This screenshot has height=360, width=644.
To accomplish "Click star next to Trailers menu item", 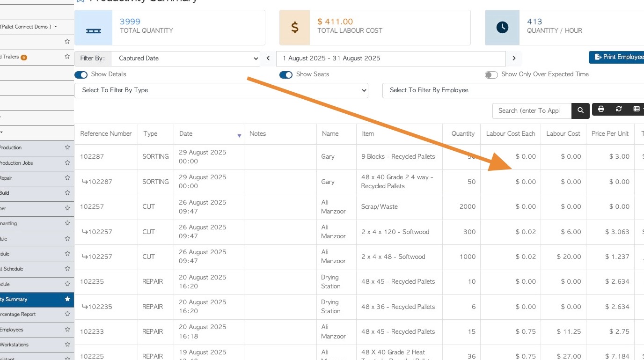I will [x=67, y=57].
